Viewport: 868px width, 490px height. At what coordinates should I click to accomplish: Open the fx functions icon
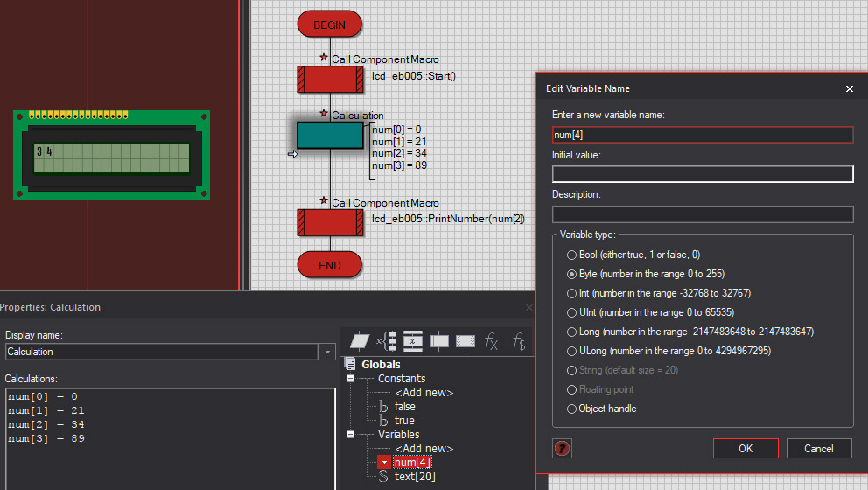tap(492, 341)
